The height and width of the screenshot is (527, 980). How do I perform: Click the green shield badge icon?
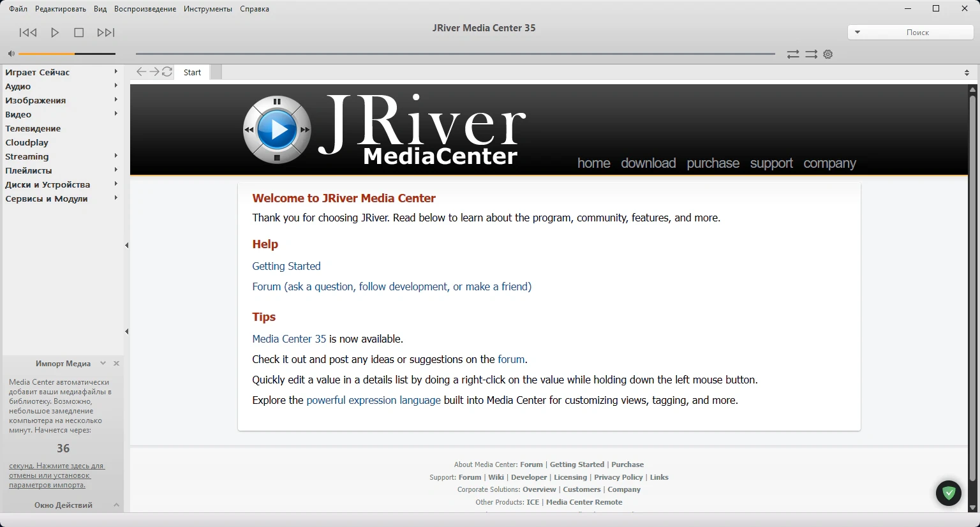949,493
